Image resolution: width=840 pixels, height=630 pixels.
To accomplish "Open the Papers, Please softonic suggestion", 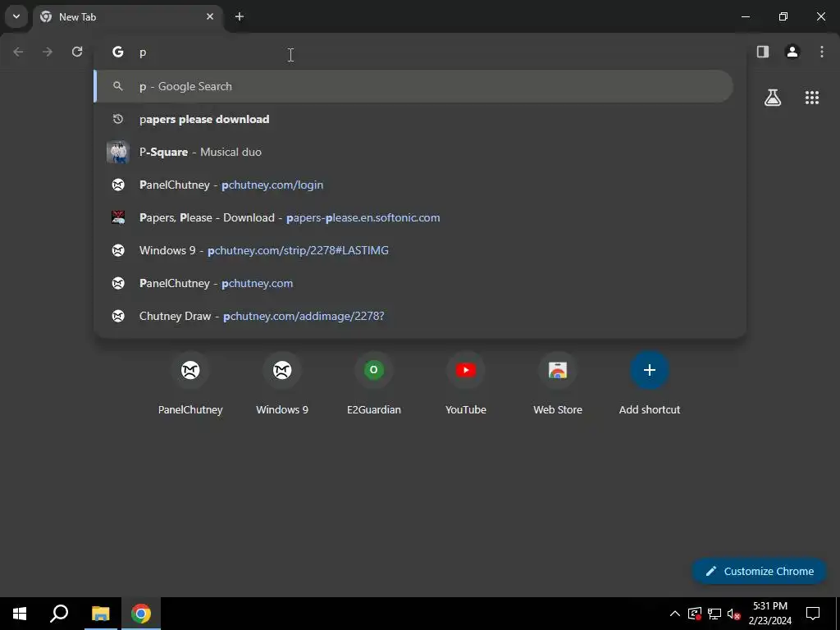I will tap(413, 217).
